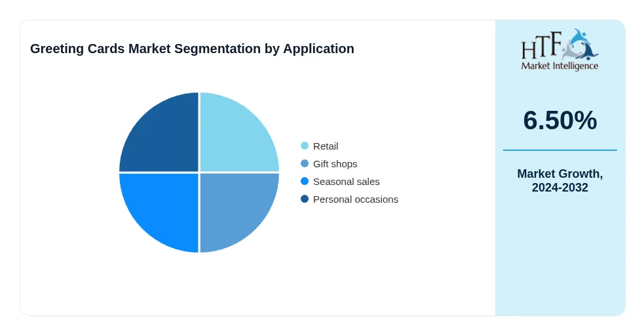
Task: Click the HTF Market Intelligence logo
Action: pyautogui.click(x=559, y=49)
